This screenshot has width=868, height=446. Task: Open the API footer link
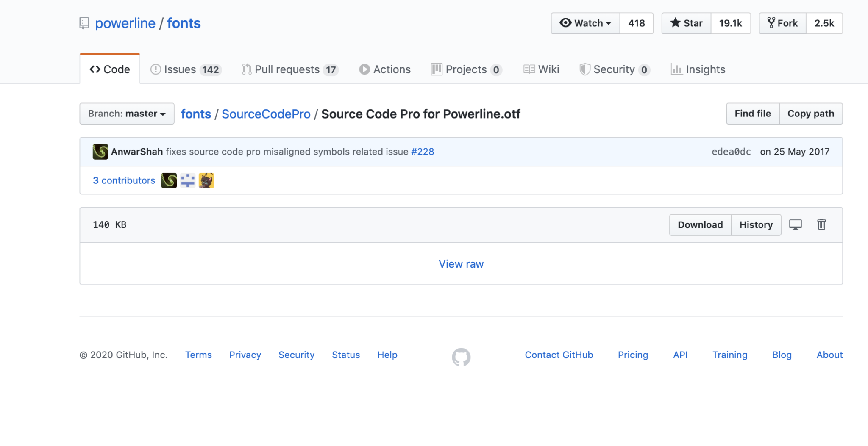pos(680,355)
